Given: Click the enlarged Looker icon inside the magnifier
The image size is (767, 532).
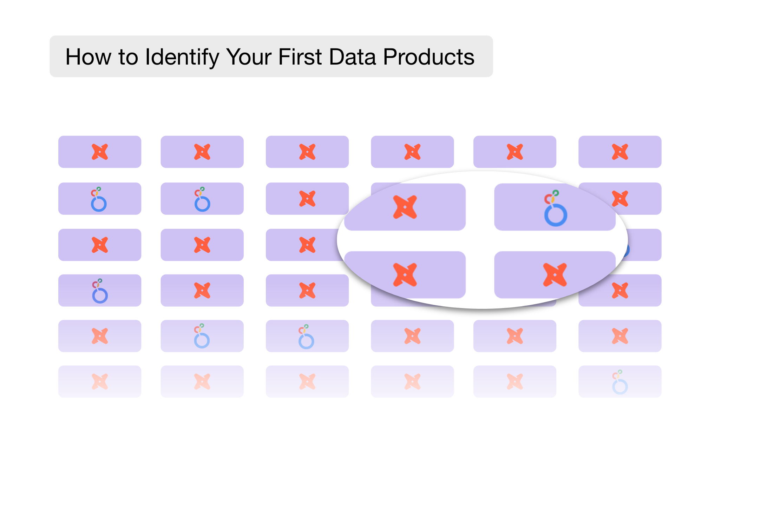Looking at the screenshot, I should pos(555,208).
